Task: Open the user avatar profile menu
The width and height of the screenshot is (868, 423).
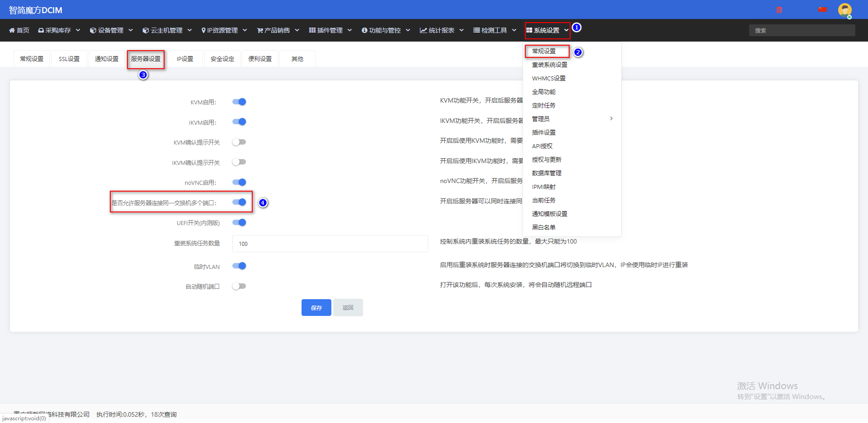Action: (x=844, y=10)
